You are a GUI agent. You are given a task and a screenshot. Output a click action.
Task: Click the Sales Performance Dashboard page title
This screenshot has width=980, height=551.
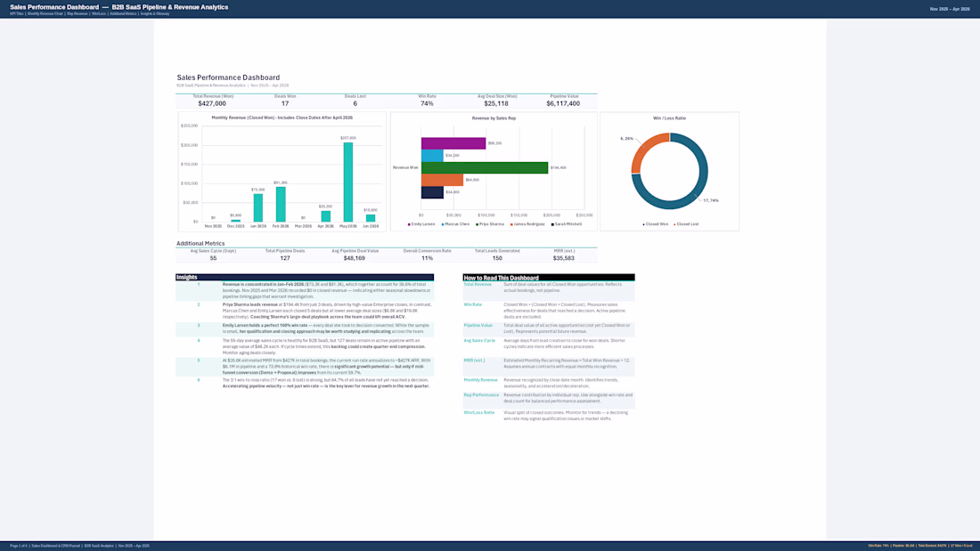tap(228, 77)
